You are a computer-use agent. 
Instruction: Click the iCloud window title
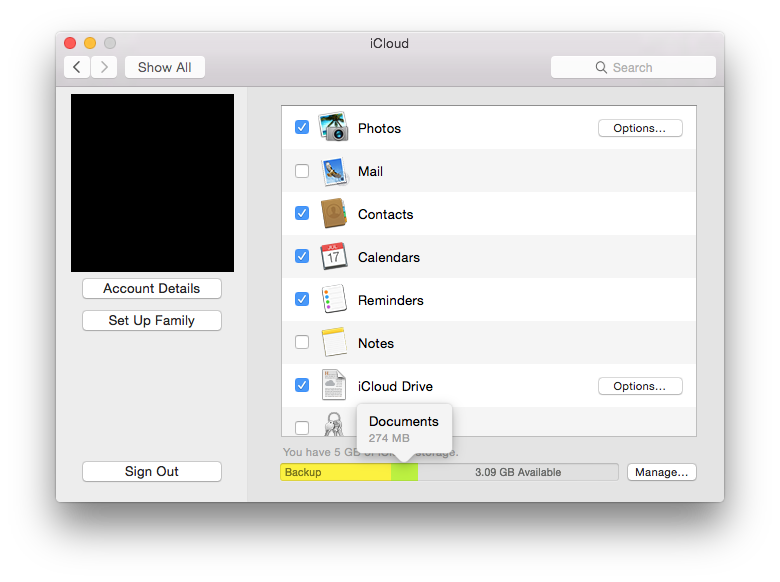coord(390,43)
